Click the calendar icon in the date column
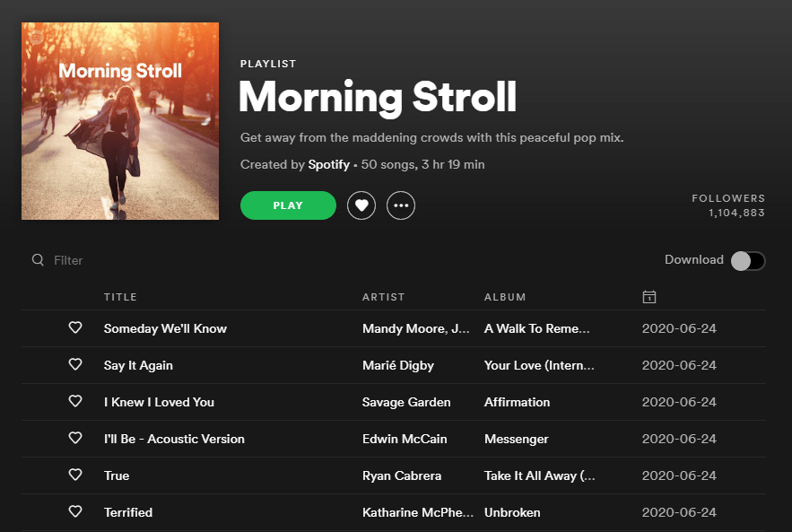 (x=648, y=296)
